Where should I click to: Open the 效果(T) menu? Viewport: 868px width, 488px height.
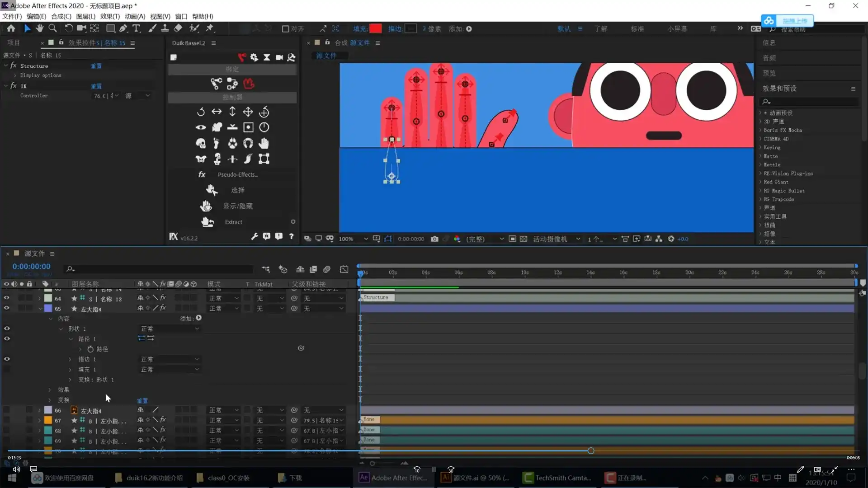coord(110,16)
